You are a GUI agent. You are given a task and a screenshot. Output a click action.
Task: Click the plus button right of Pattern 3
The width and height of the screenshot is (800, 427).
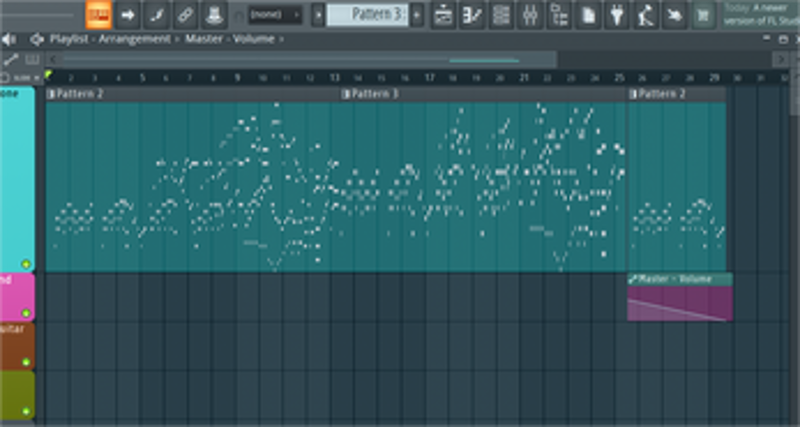pos(417,15)
